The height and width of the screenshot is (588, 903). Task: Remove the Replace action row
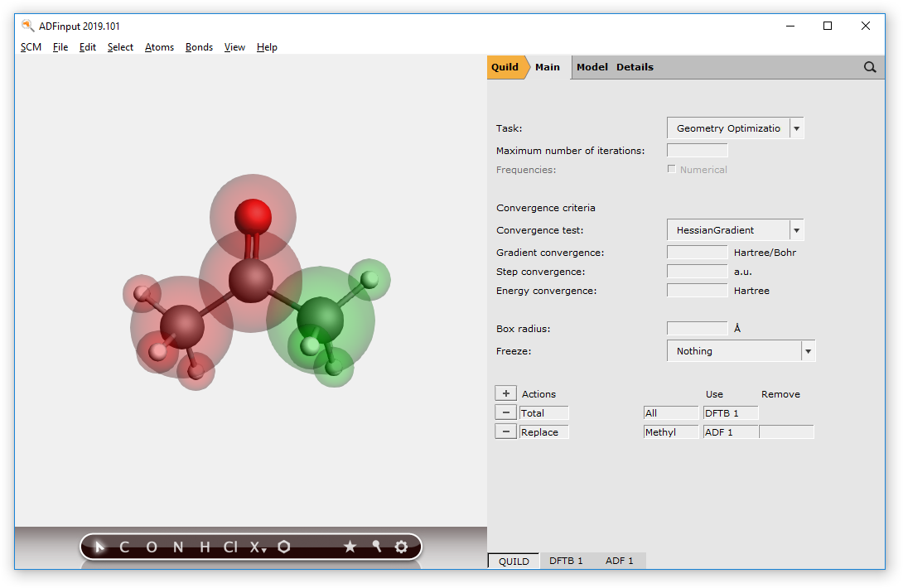click(505, 431)
